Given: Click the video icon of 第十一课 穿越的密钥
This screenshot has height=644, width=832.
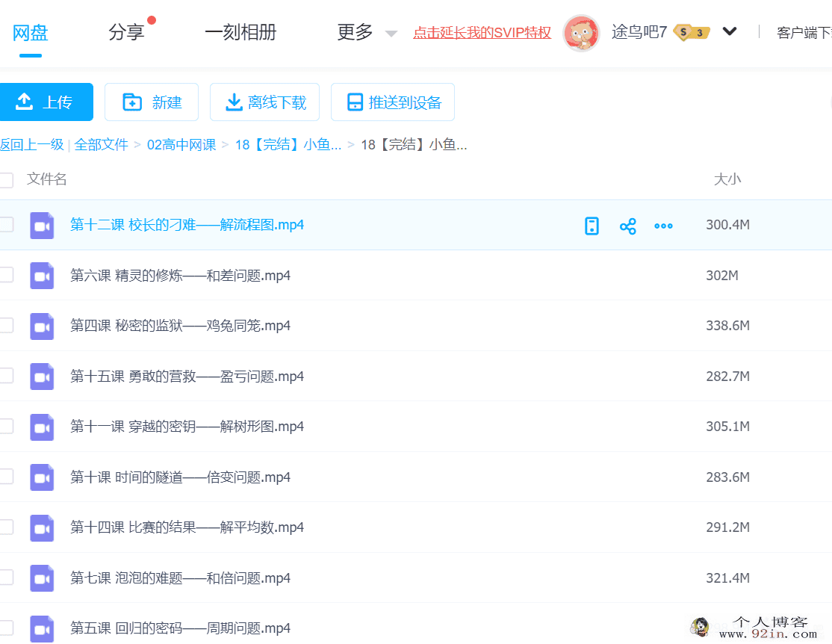Looking at the screenshot, I should [x=42, y=427].
